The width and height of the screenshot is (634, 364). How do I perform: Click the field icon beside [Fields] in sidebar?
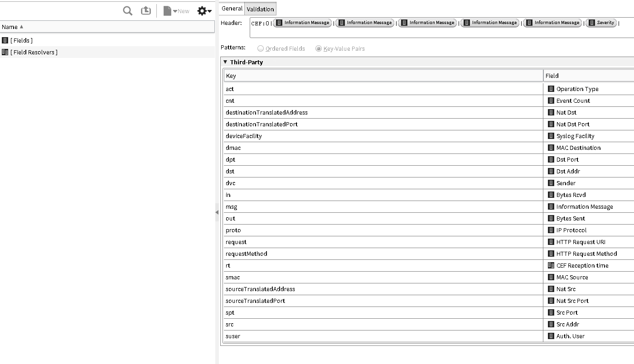(5, 40)
